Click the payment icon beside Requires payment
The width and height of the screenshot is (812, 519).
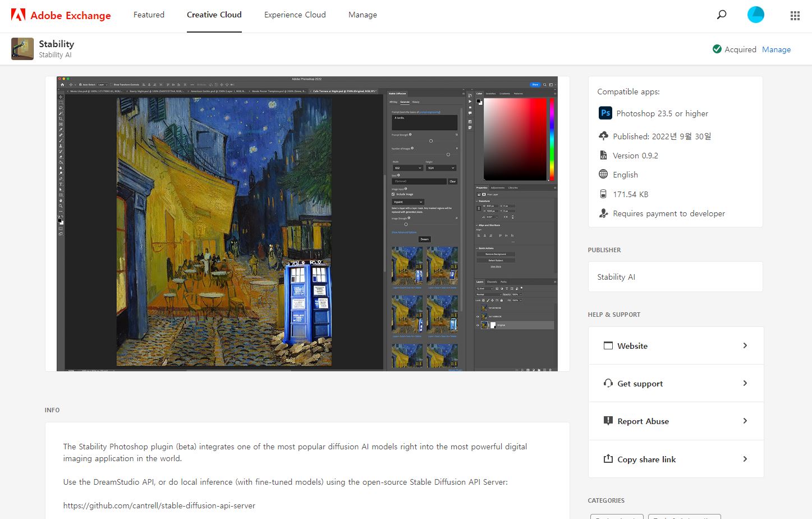pyautogui.click(x=603, y=213)
